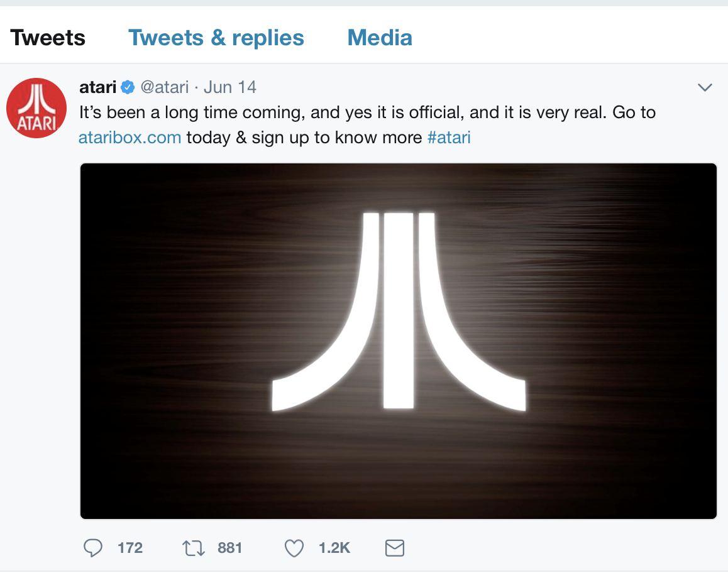Click the envelope icon to share via message
The image size is (728, 573).
pyautogui.click(x=394, y=548)
